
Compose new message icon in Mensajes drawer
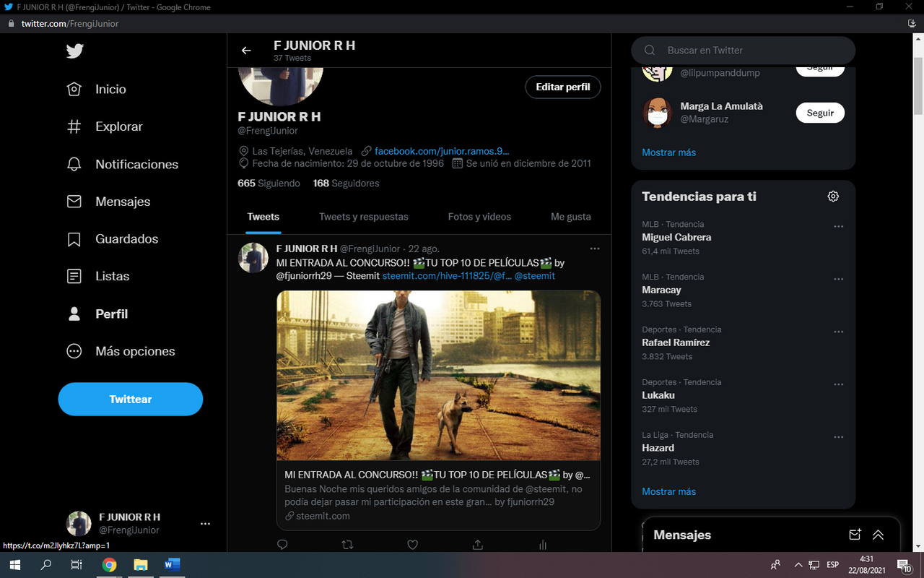click(855, 535)
